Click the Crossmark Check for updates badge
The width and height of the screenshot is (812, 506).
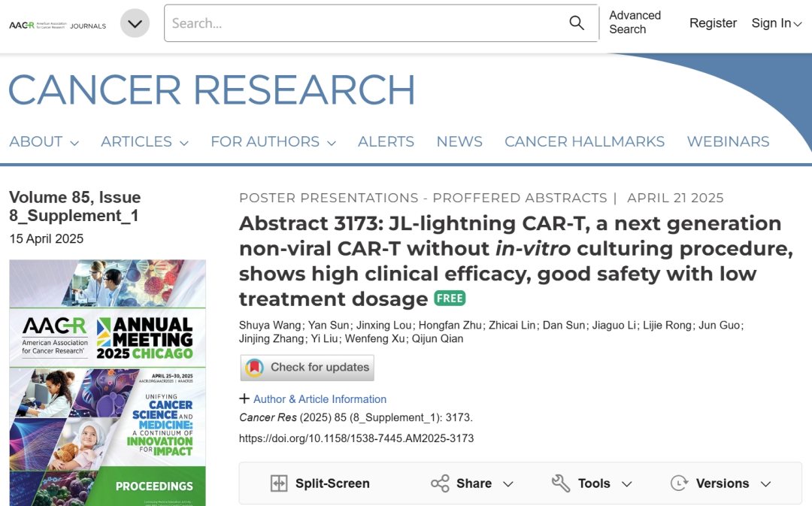[x=307, y=368]
